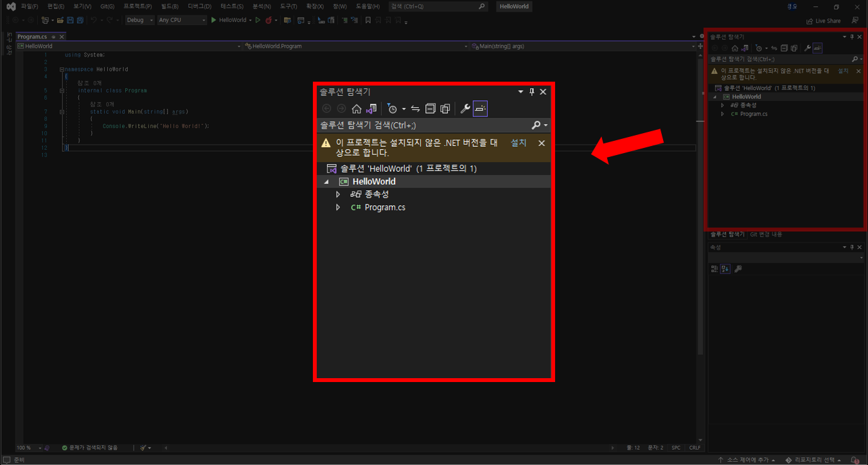Open the HelloWorld.Program type dropdown in the navigation bar
This screenshot has height=465, width=868.
point(356,46)
